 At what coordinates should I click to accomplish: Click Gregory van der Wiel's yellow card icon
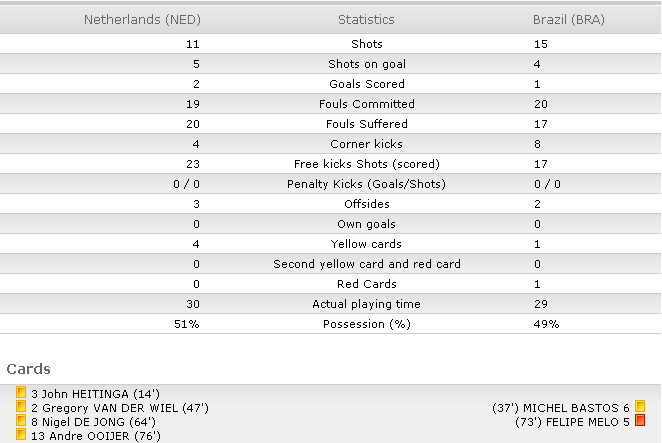click(21, 406)
